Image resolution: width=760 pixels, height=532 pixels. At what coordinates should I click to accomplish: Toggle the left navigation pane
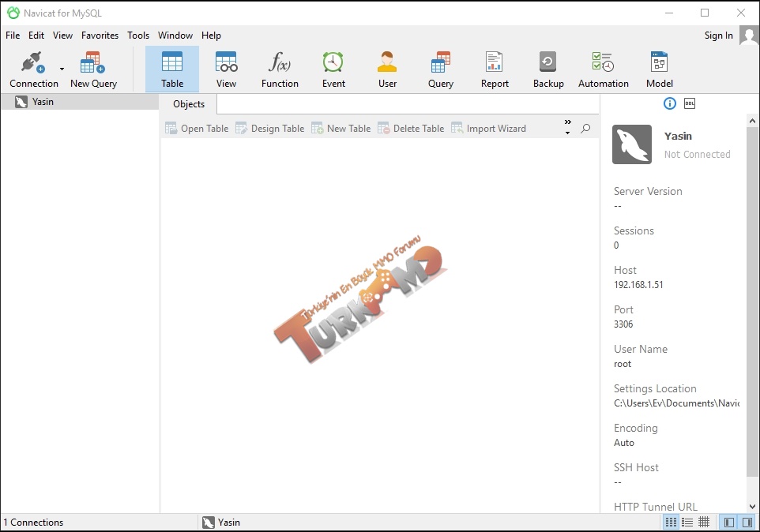tap(728, 522)
